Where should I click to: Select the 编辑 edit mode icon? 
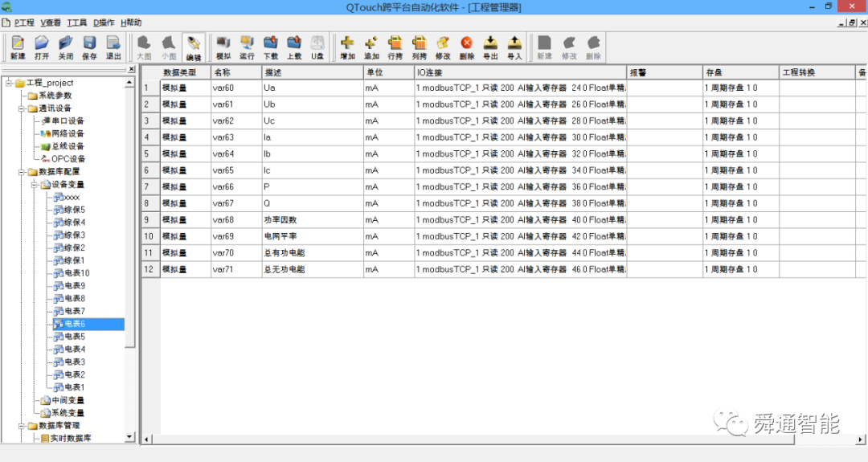(193, 47)
